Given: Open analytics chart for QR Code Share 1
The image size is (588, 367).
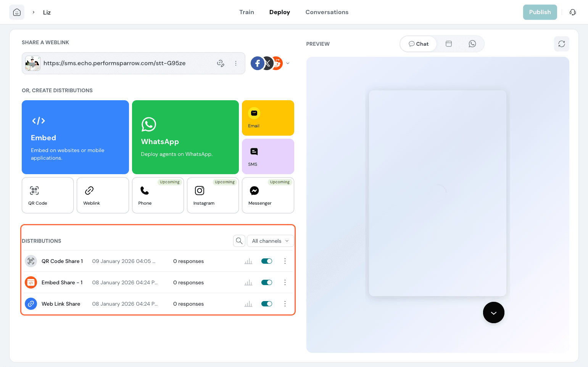Looking at the screenshot, I should coord(248,261).
